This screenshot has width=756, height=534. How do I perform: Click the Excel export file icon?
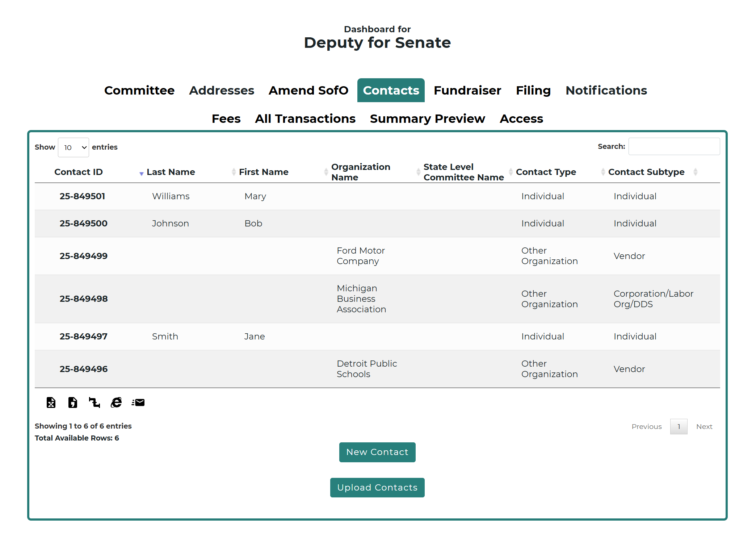51,402
